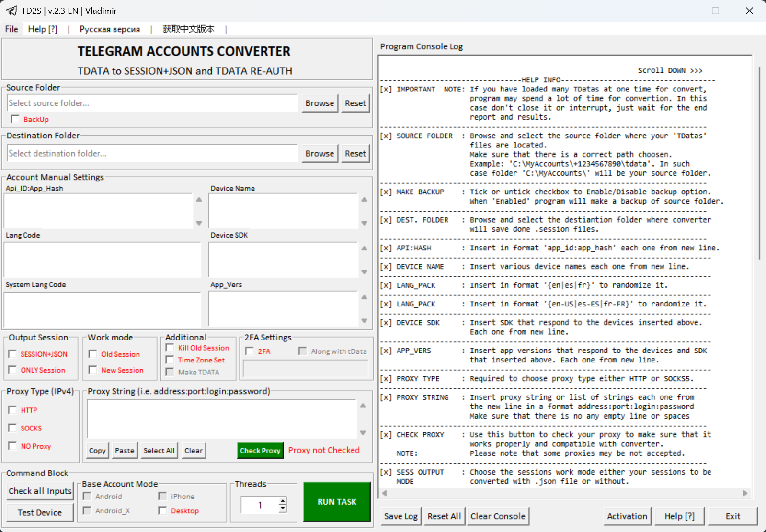Click Check all Inputs button
This screenshot has height=532, width=766.
pyautogui.click(x=40, y=491)
